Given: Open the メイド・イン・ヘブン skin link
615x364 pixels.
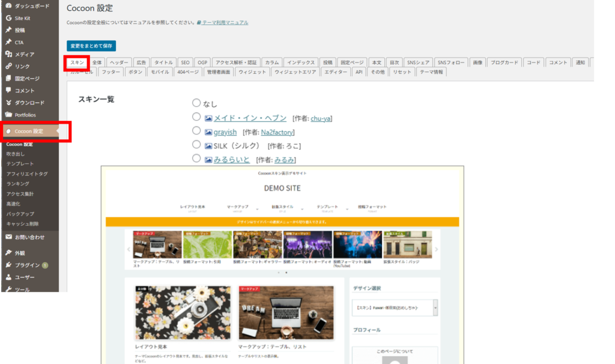Looking at the screenshot, I should [250, 118].
